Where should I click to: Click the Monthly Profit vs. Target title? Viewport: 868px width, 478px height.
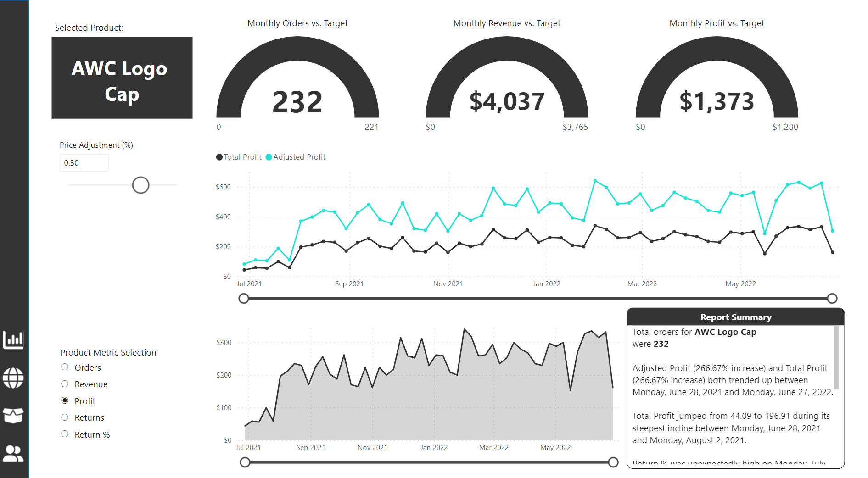(717, 23)
